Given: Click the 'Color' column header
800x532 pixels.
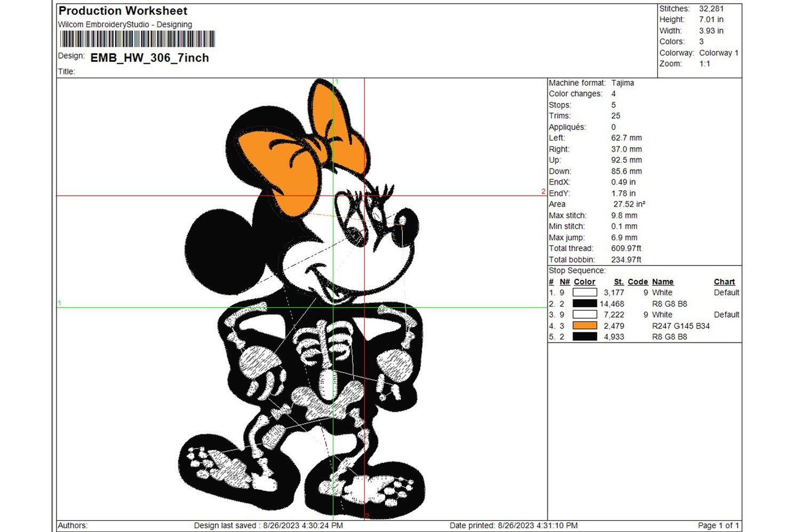Looking at the screenshot, I should tap(585, 282).
